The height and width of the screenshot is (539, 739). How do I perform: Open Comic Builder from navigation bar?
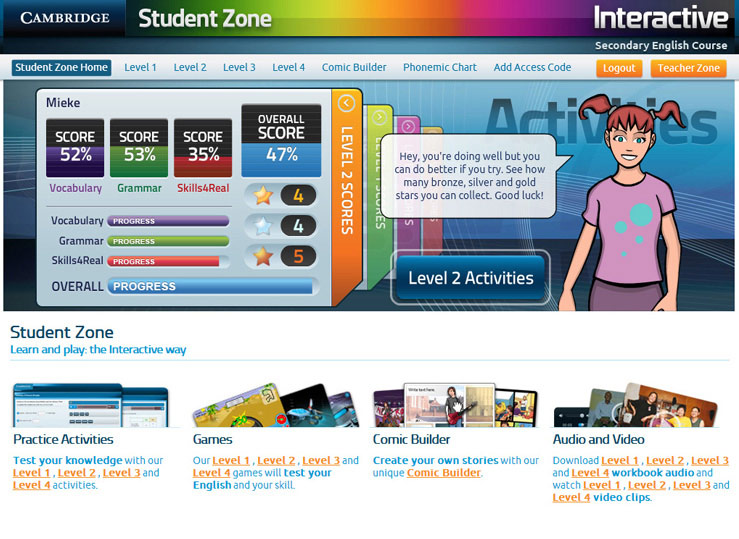point(354,67)
